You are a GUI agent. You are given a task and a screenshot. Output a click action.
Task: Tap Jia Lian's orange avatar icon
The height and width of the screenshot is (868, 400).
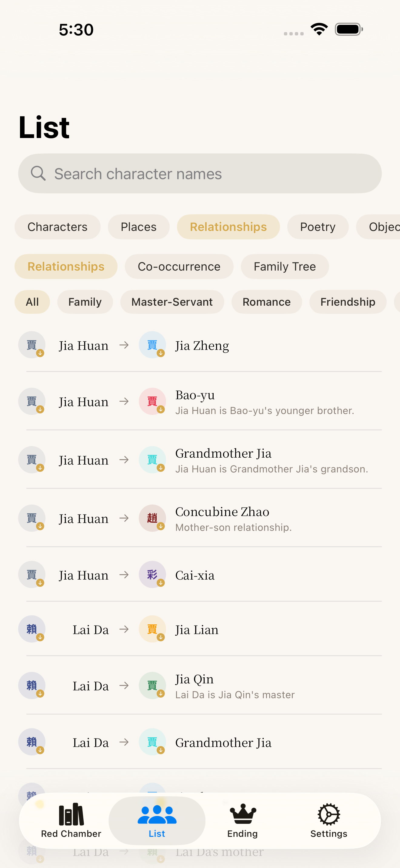tap(152, 629)
